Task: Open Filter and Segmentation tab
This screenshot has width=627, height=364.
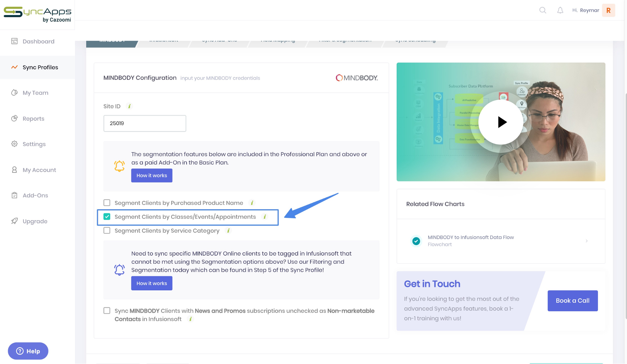Action: click(x=345, y=40)
